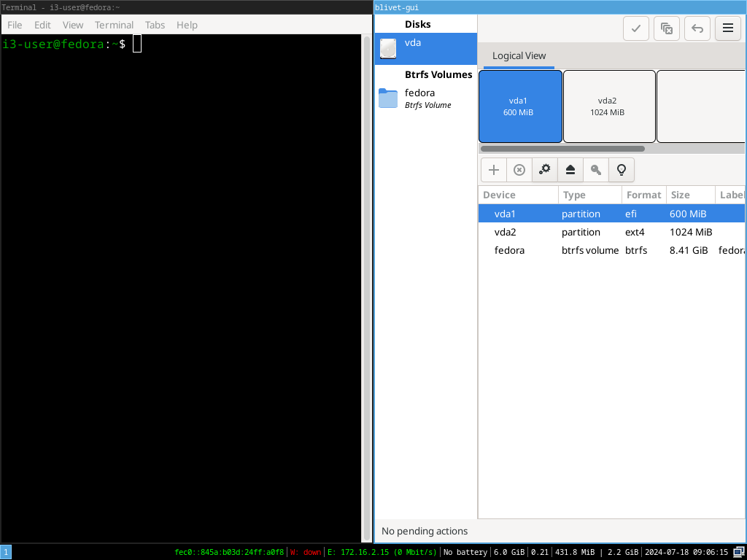Click the undo last action arrow
This screenshot has width=747, height=560.
point(697,28)
